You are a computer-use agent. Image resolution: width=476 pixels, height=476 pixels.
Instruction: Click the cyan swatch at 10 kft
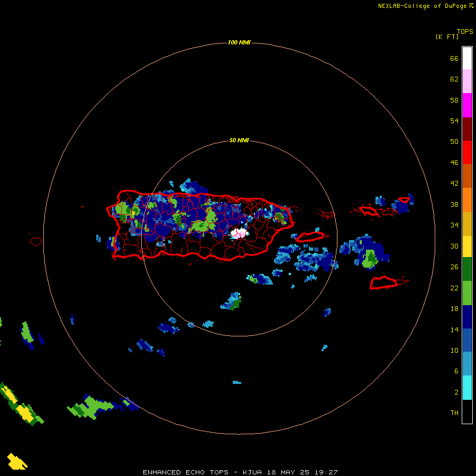[467, 388]
